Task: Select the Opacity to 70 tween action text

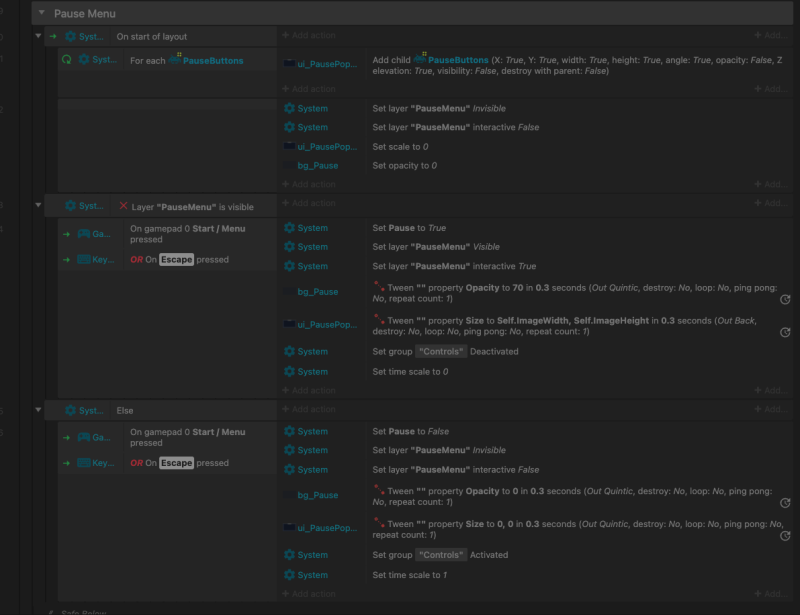Action: click(575, 293)
